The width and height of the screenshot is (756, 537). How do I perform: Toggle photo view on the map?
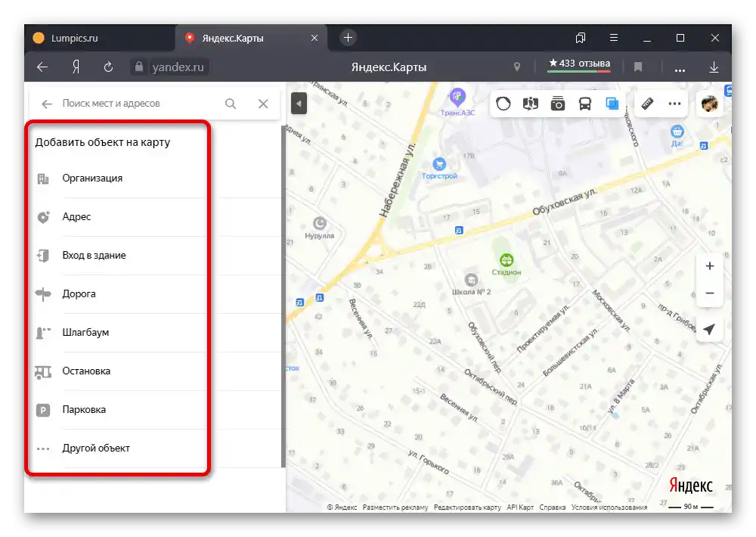(x=557, y=103)
